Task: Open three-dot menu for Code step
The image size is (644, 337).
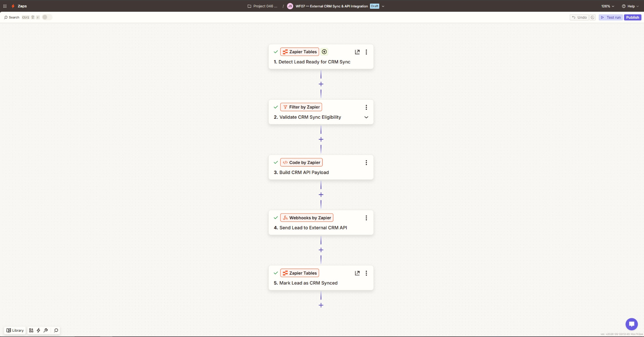Action: click(x=366, y=163)
